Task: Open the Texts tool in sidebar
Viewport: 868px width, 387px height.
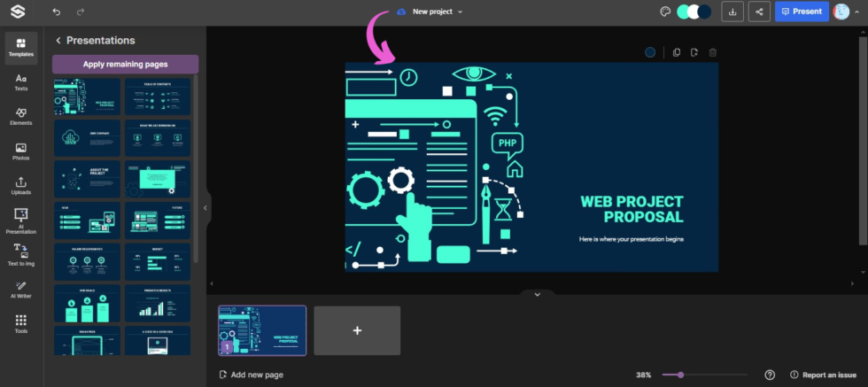Action: pyautogui.click(x=20, y=82)
